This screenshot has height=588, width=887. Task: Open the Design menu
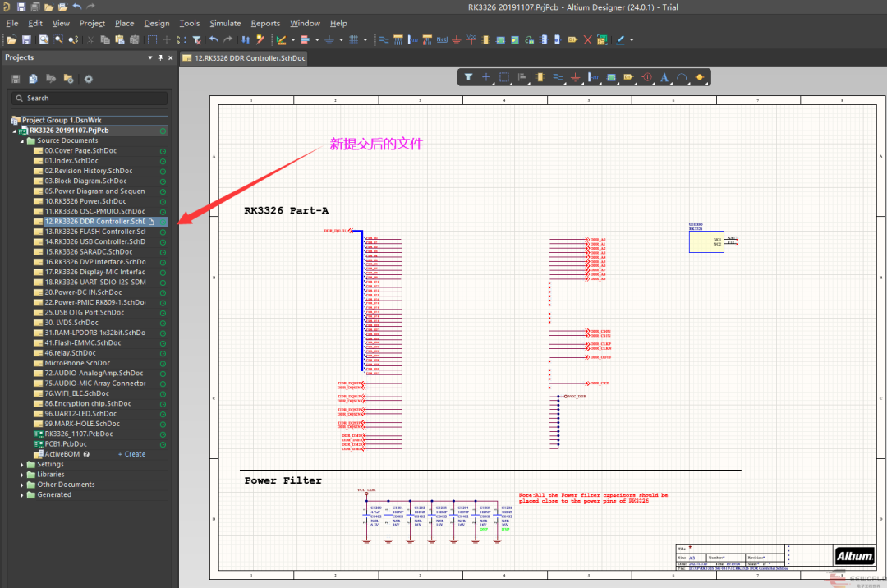[156, 23]
